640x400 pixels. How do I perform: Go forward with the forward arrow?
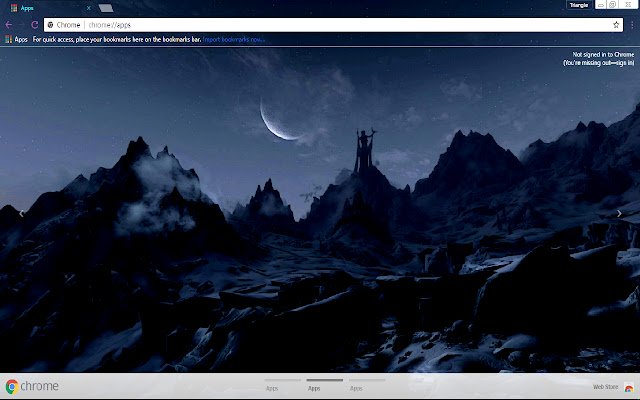22,25
